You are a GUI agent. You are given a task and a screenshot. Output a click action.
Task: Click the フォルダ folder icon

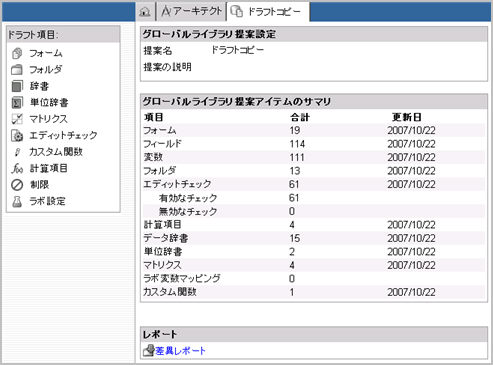click(17, 70)
